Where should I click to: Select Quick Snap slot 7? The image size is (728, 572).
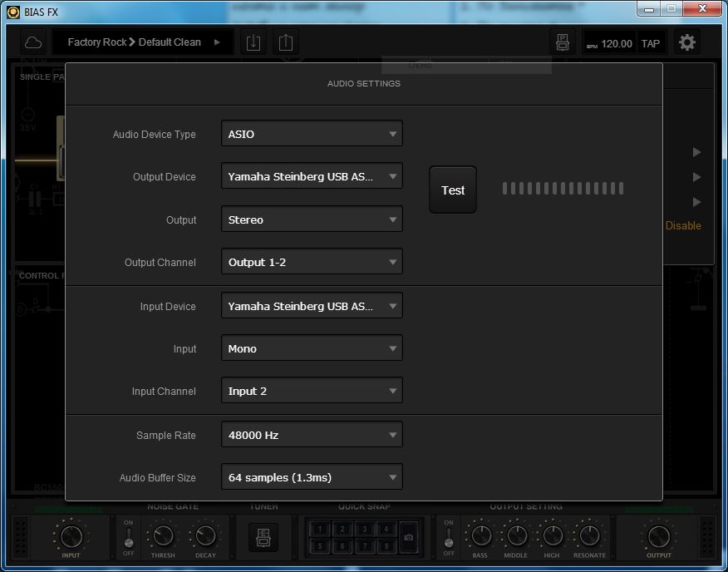pyautogui.click(x=365, y=545)
